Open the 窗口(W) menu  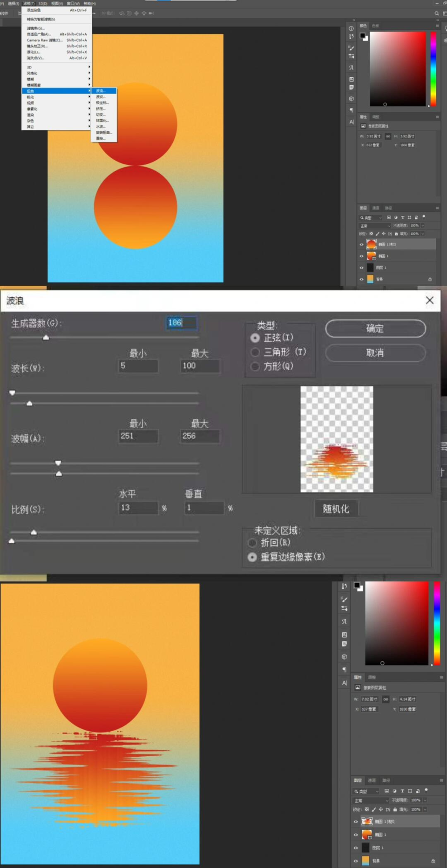[x=73, y=3]
